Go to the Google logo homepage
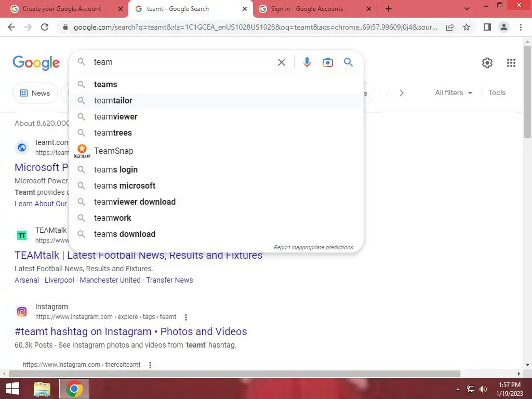532x399 pixels. (x=36, y=63)
